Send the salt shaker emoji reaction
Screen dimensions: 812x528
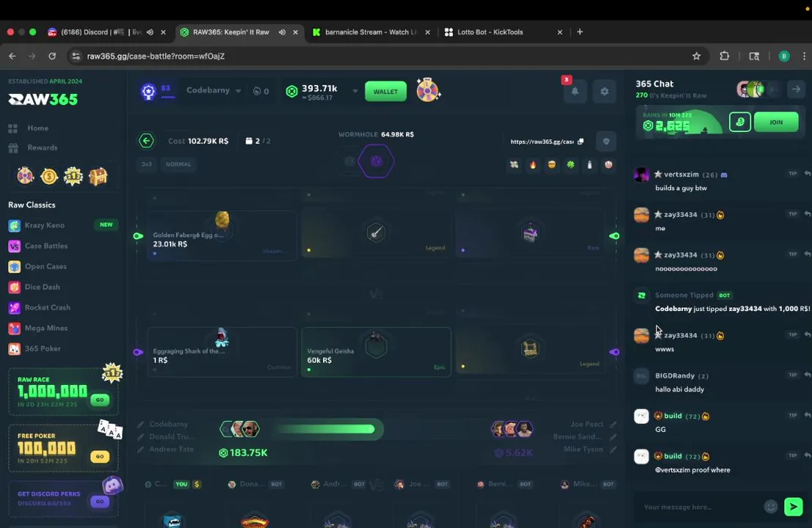(x=589, y=165)
